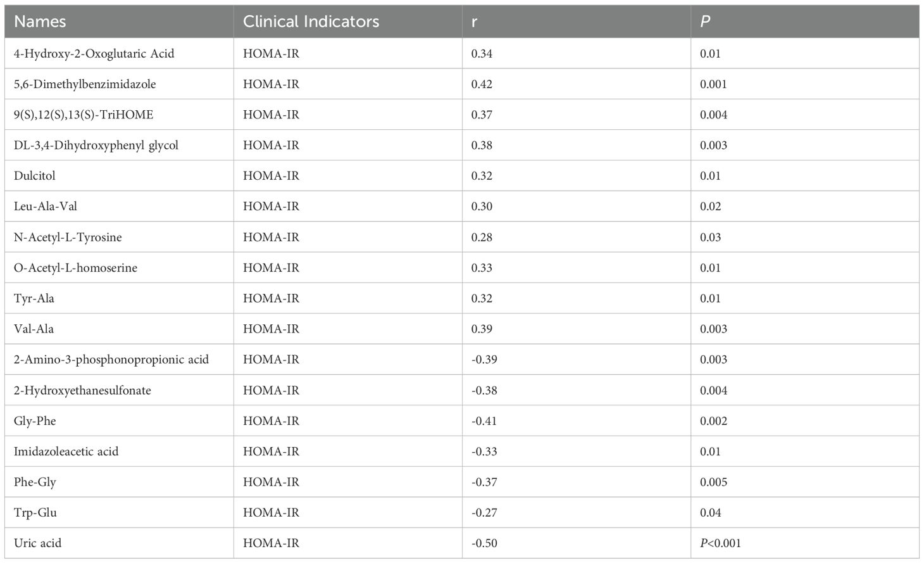The width and height of the screenshot is (924, 563).
Task: Select the Clinical Indicators column header
Action: tap(311, 22)
